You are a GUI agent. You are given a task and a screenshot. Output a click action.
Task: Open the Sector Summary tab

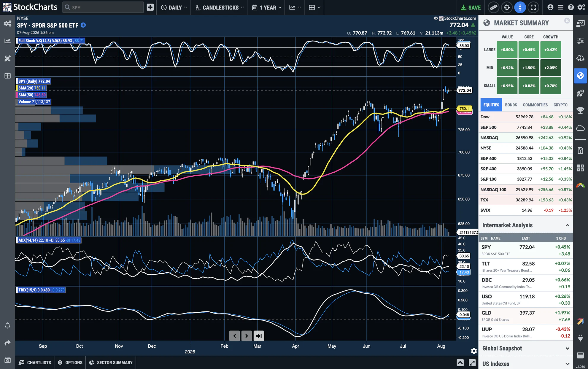[x=111, y=362]
